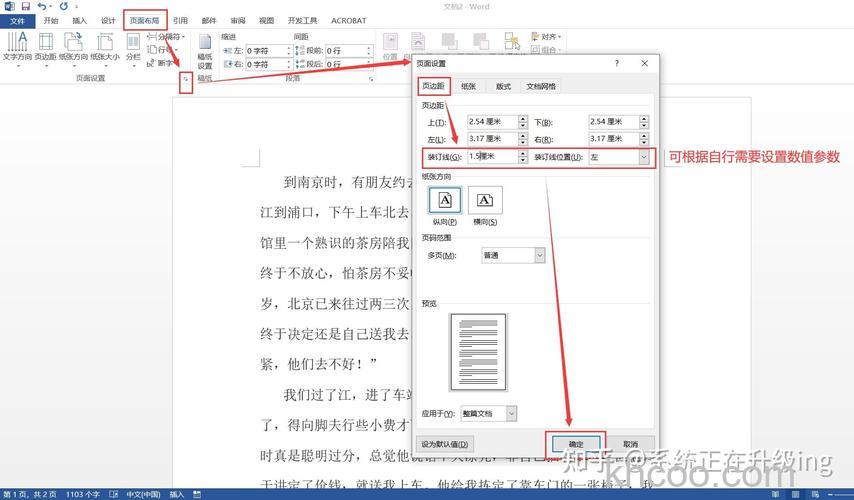Click the 段后 spacing after field
The image size is (854, 500).
point(349,64)
